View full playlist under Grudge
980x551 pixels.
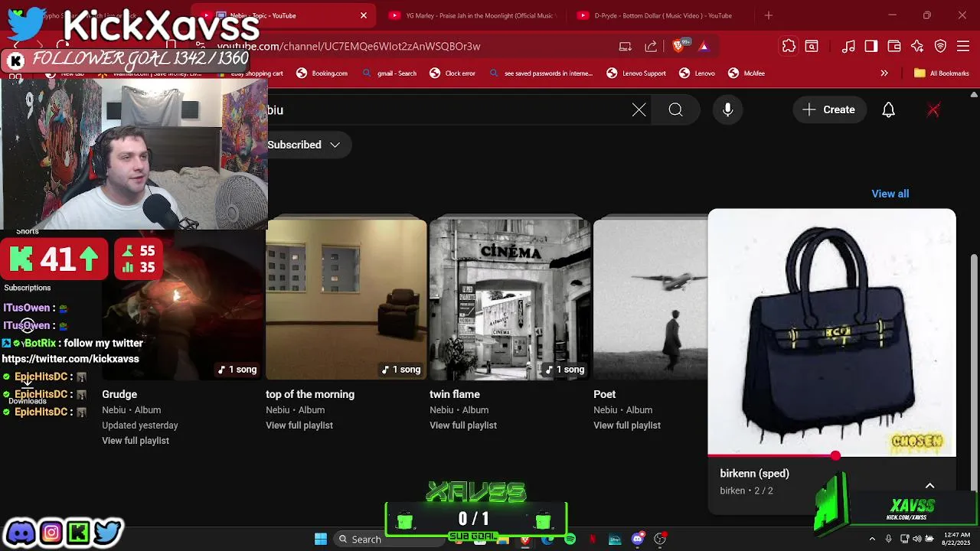point(136,441)
